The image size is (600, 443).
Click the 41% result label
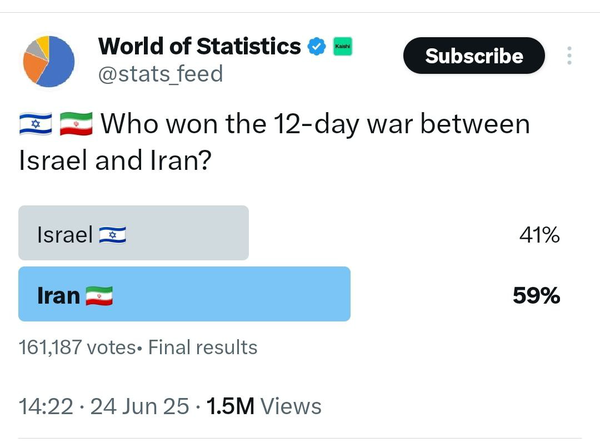click(x=538, y=235)
